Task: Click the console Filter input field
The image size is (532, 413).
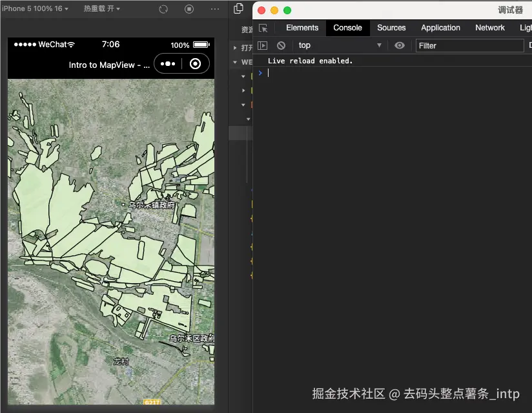Action: pos(469,45)
